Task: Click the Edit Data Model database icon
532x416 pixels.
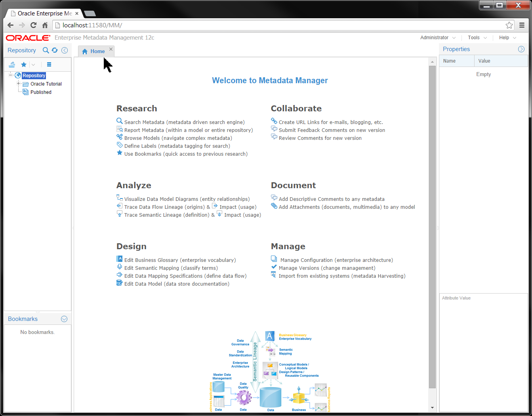Action: click(x=120, y=283)
